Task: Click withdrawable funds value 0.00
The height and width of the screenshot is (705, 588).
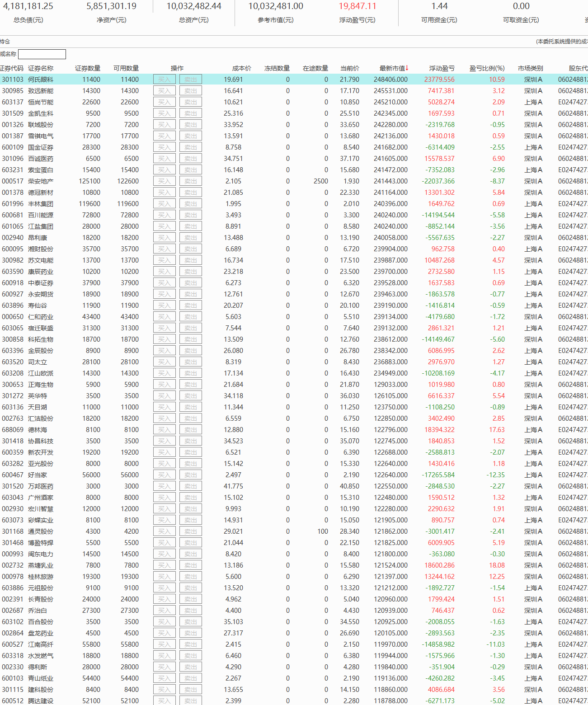Action: 521,6
